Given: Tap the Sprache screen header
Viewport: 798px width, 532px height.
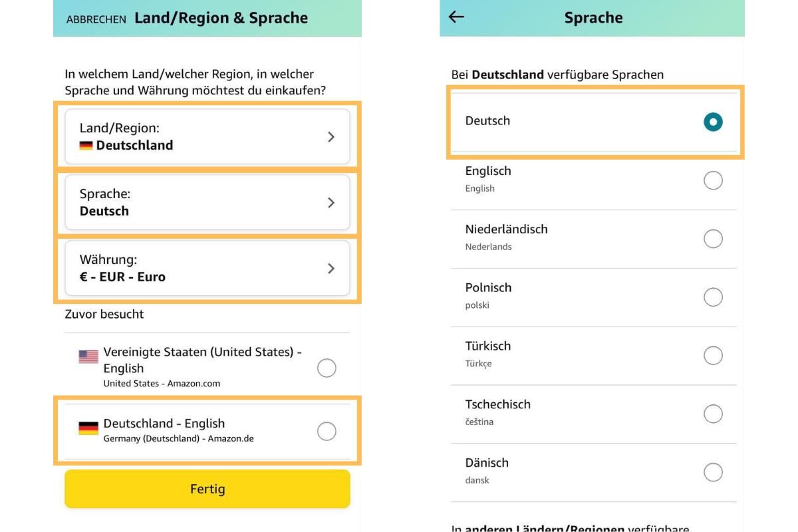Looking at the screenshot, I should 593,17.
